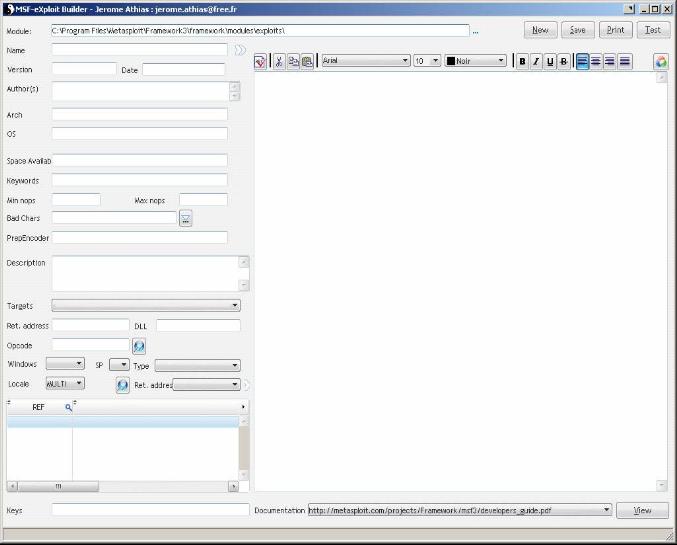
Task: Open the Type dropdown
Action: [198, 365]
